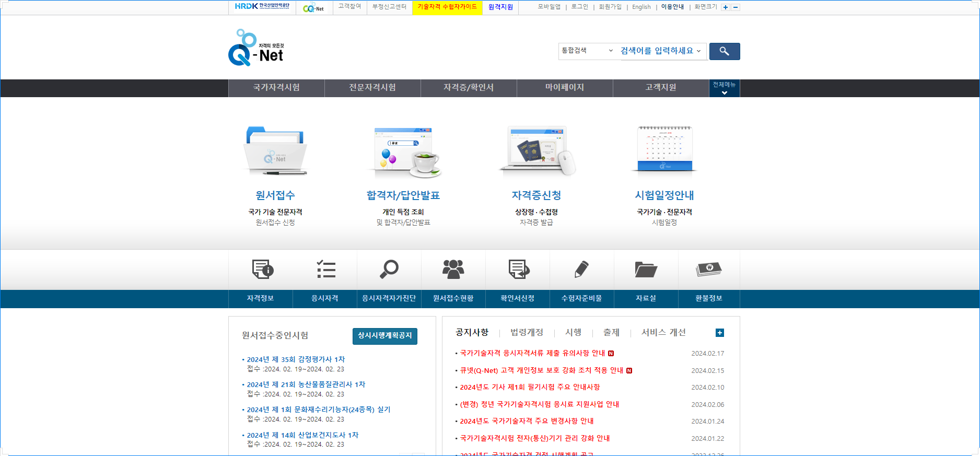Click the 고객참여 top link

pos(349,7)
